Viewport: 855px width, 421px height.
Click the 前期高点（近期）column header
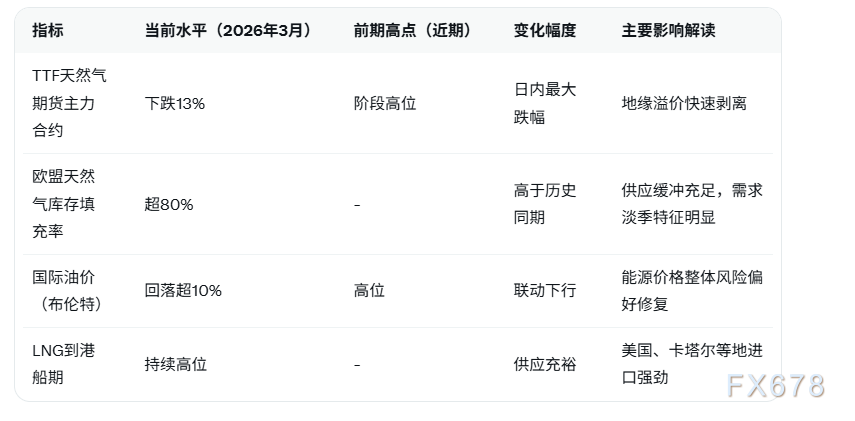[x=412, y=31]
